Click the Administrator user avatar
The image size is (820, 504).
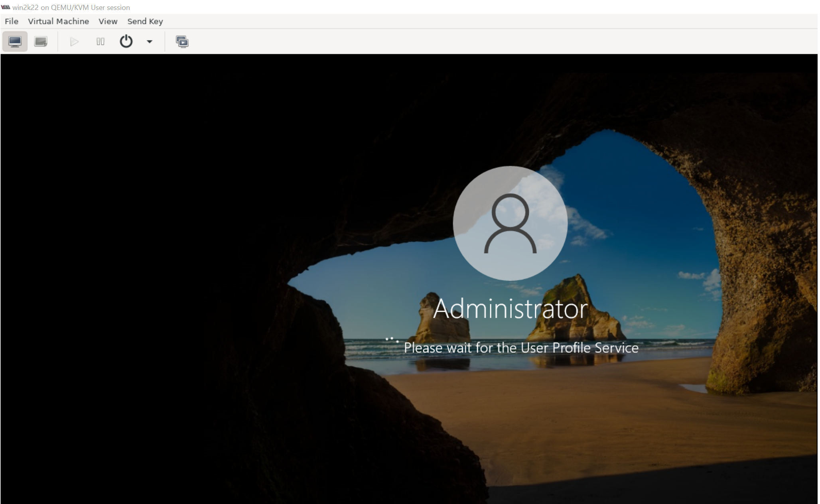[x=510, y=223]
